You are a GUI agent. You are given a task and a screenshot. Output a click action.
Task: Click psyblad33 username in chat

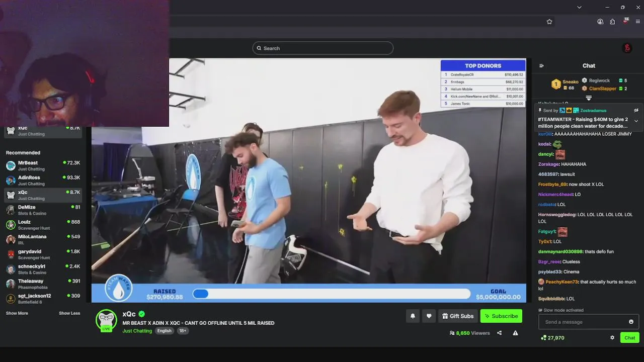549,271
